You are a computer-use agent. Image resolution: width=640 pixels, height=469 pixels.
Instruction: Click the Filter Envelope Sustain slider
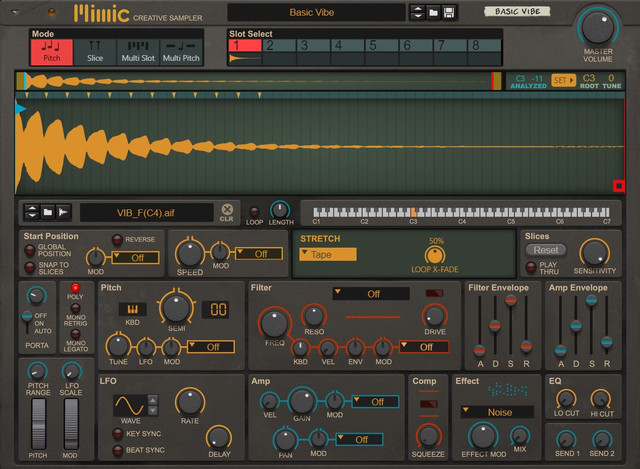511,300
